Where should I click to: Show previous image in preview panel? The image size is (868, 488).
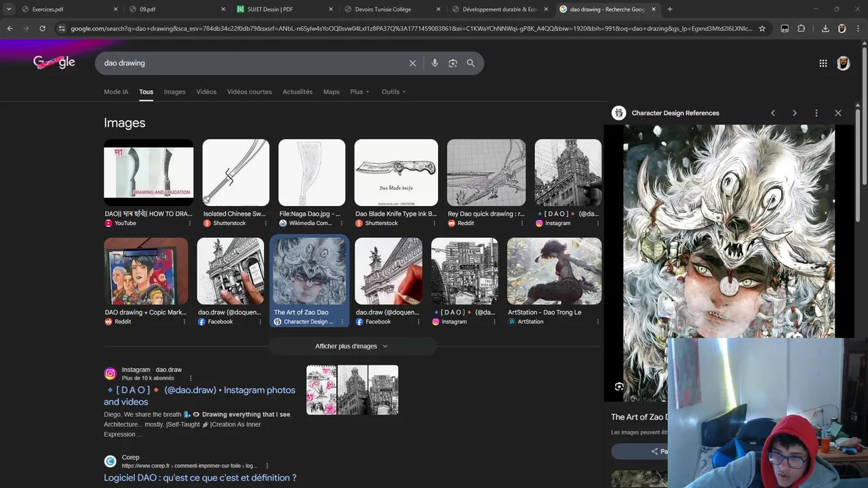point(773,113)
